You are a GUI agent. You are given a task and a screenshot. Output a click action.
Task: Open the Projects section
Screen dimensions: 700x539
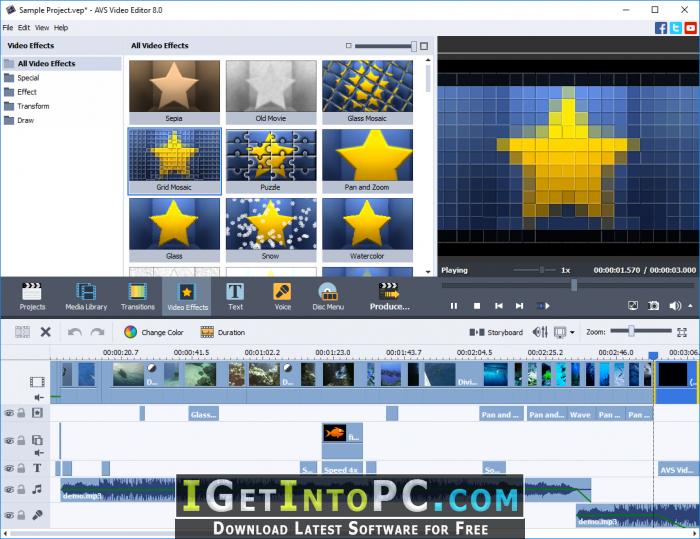click(x=32, y=297)
